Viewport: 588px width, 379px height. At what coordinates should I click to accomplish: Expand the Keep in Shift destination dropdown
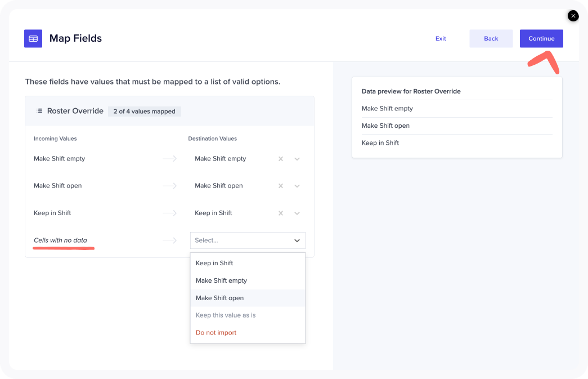[297, 213]
